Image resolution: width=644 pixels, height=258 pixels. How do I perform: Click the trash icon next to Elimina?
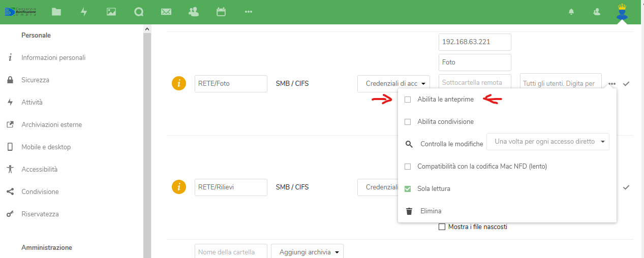[409, 211]
